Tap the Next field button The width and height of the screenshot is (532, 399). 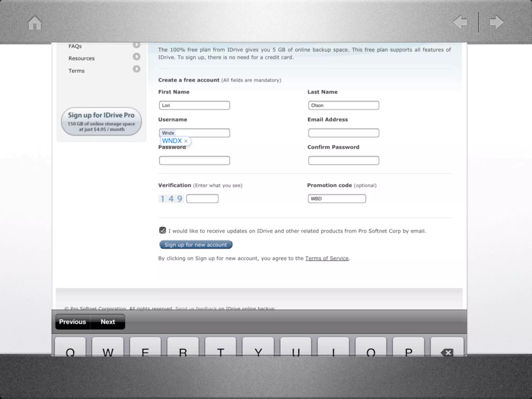[x=108, y=322]
